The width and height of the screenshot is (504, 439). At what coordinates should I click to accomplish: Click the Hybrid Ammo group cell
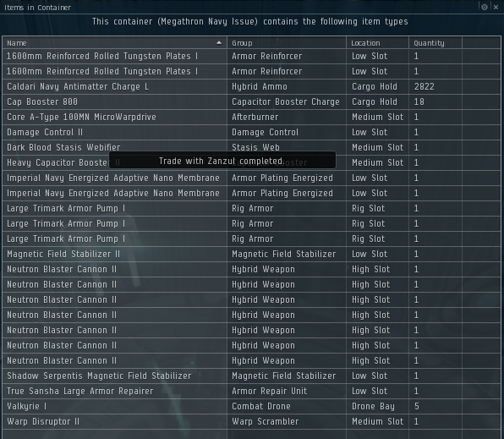pos(287,86)
